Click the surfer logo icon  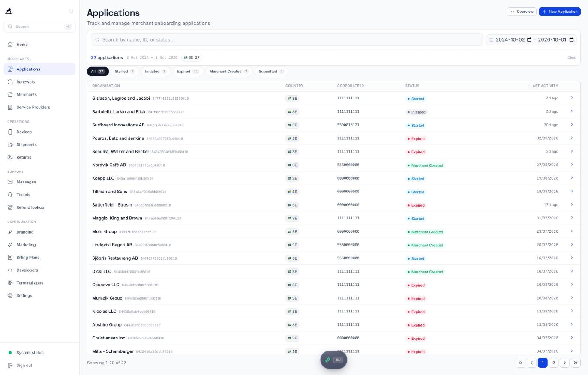[x=9, y=11]
